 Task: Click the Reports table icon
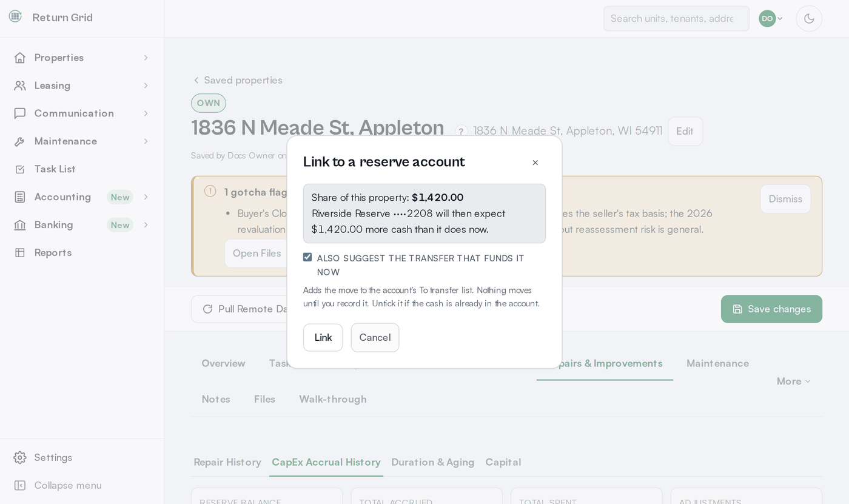tap(20, 253)
